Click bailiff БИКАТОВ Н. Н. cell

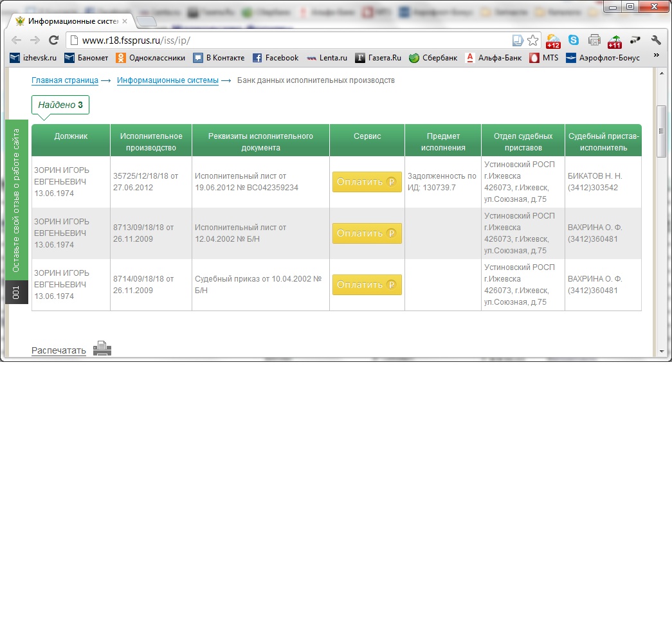(x=603, y=182)
